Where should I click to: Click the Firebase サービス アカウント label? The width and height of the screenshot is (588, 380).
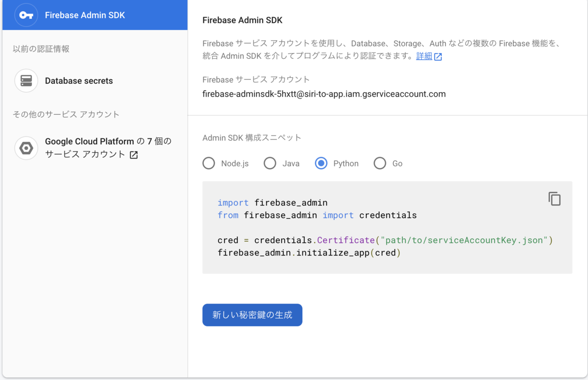click(x=256, y=79)
